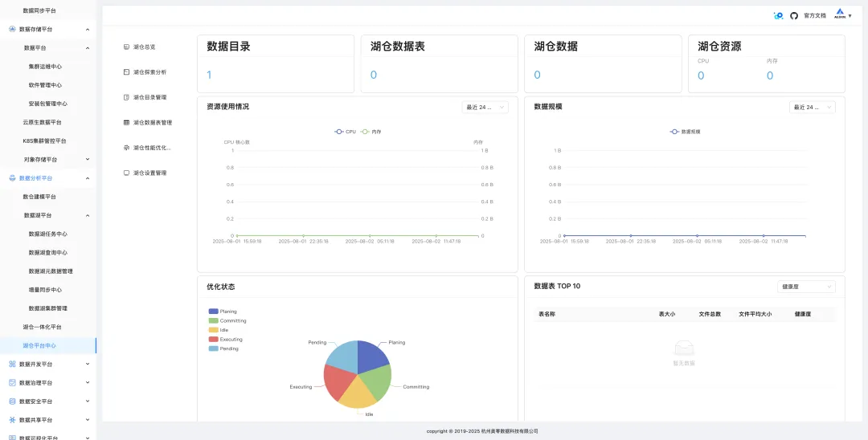Screen dimensions: 868x440
Task: Toggle the Committing legend entry
Action: click(227, 320)
